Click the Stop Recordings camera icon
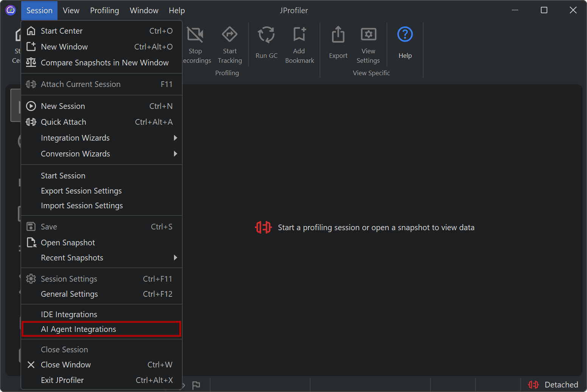The height and width of the screenshot is (392, 587). click(x=195, y=35)
